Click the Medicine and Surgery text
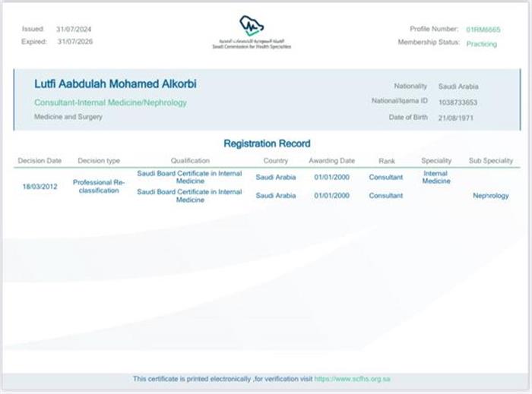532x394 pixels. 68,117
